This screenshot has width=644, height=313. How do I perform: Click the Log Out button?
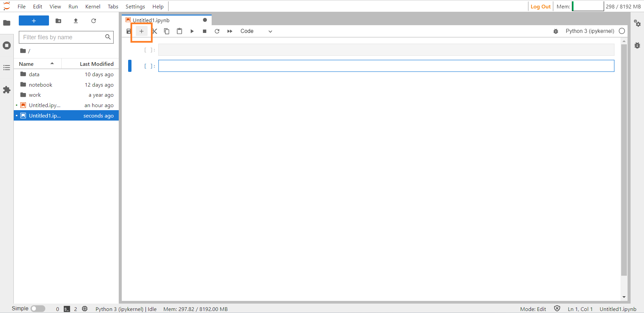point(540,6)
